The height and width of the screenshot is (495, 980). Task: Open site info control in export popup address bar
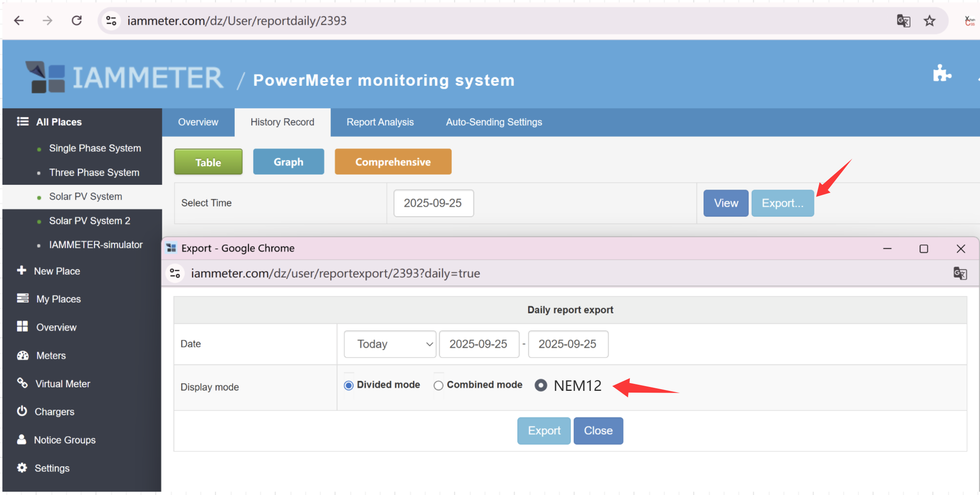(175, 273)
